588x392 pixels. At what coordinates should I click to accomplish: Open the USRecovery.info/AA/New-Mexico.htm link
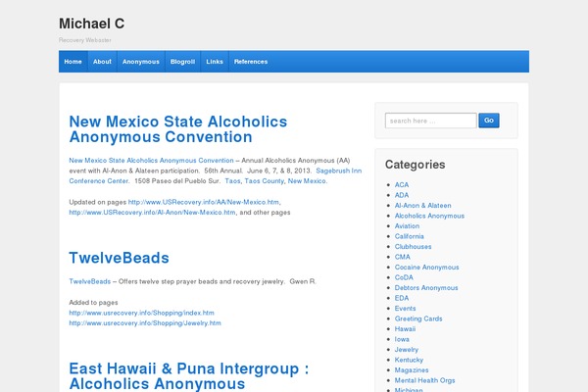point(204,202)
